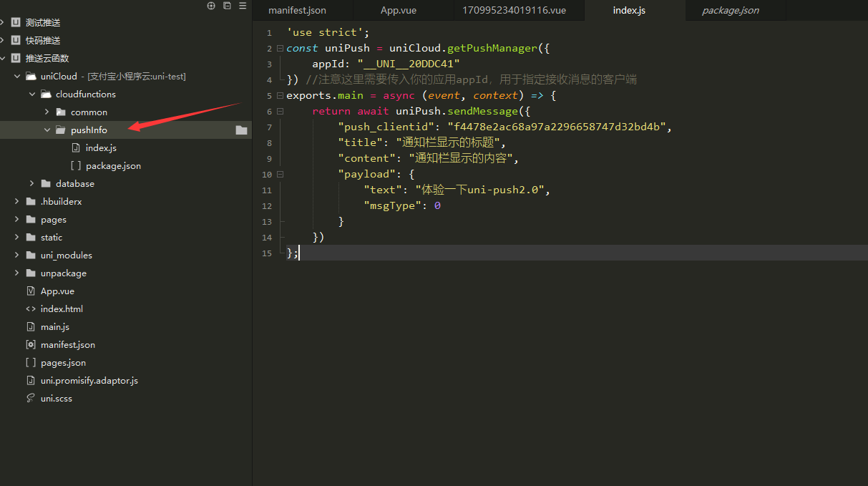Click the locate-current-file crosshair icon
This screenshot has height=486, width=868.
coord(211,6)
